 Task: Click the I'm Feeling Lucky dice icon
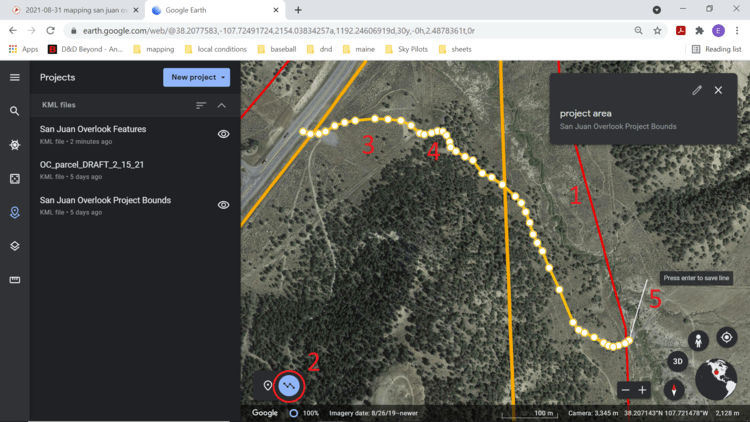click(x=15, y=179)
